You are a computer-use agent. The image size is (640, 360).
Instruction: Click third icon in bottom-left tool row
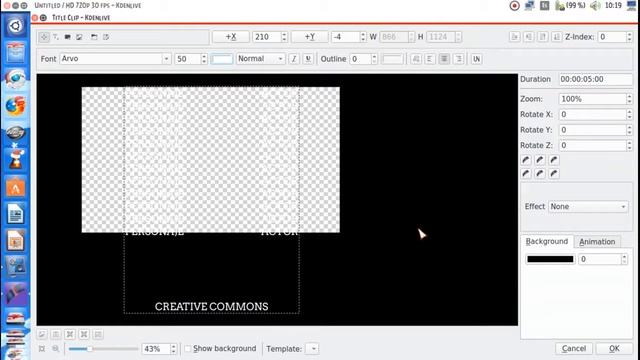click(70, 334)
